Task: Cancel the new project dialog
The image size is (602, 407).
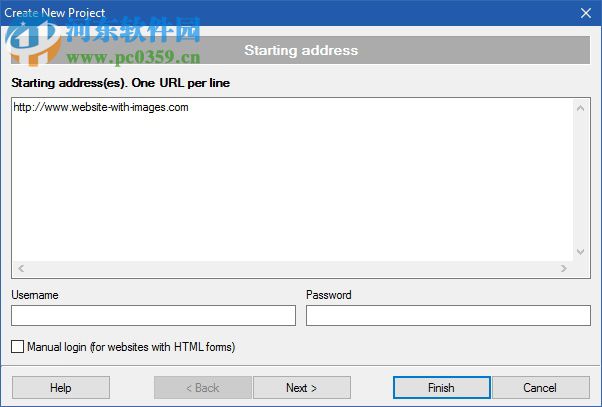Action: click(x=541, y=387)
